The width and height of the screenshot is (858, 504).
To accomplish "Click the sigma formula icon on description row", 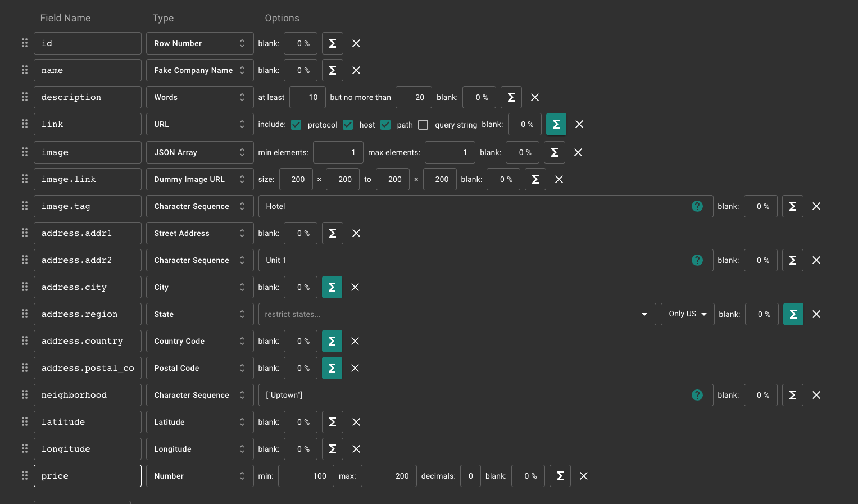I will pyautogui.click(x=511, y=97).
